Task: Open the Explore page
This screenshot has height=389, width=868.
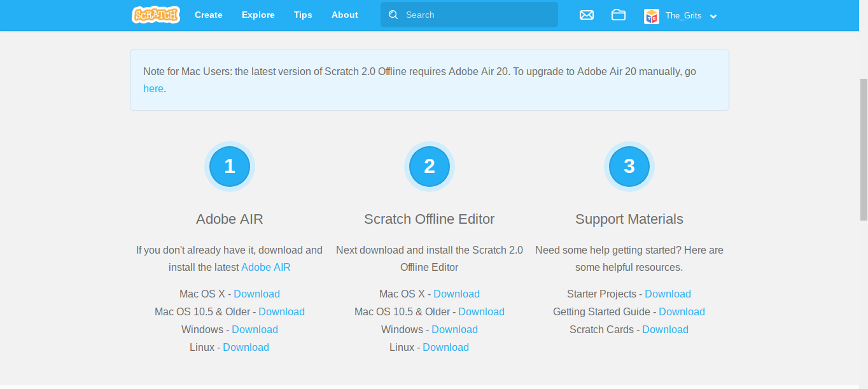Action: (258, 15)
